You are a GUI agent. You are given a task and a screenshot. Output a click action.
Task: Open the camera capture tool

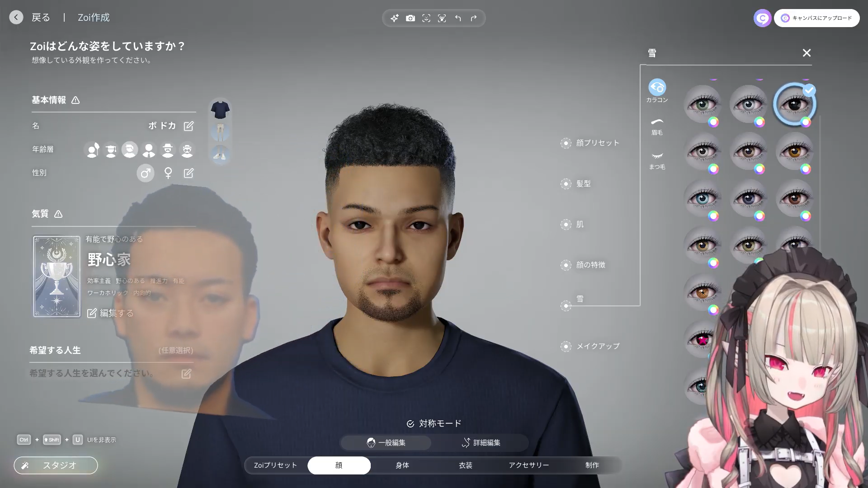410,18
